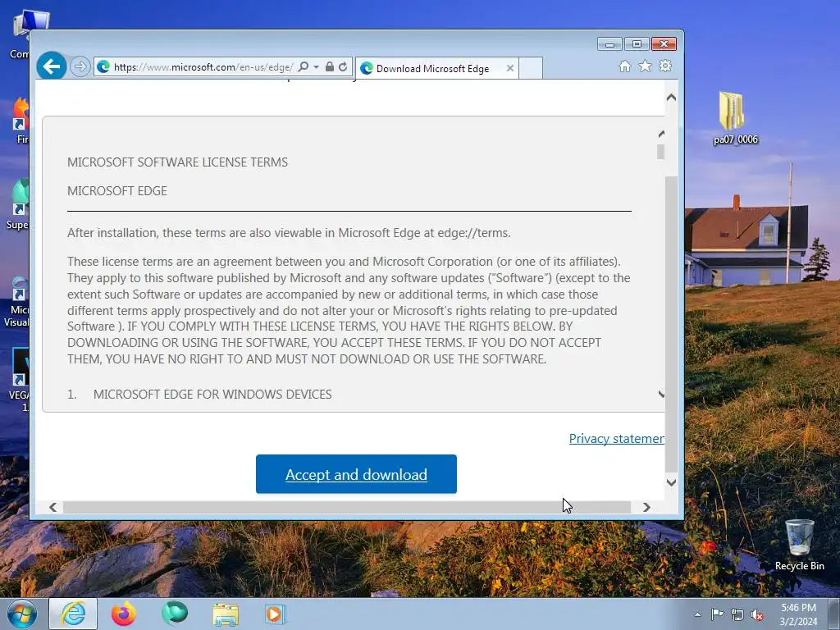
Task: Click the license box scroll down arrow
Action: tap(661, 395)
